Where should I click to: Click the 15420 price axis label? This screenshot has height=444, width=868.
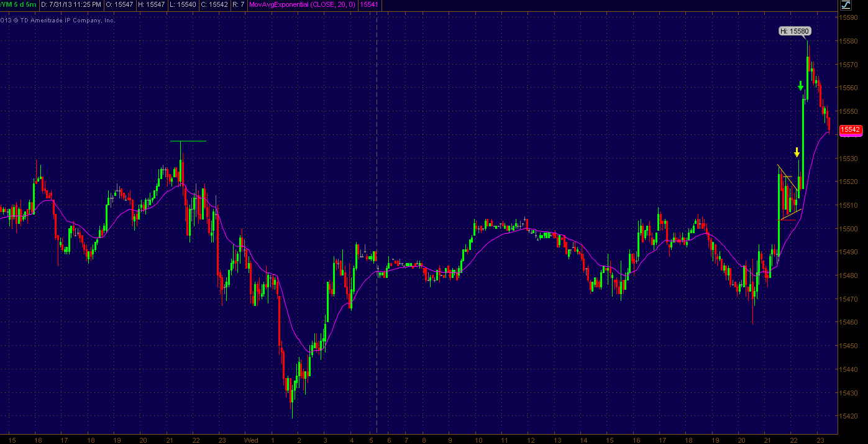pos(849,416)
